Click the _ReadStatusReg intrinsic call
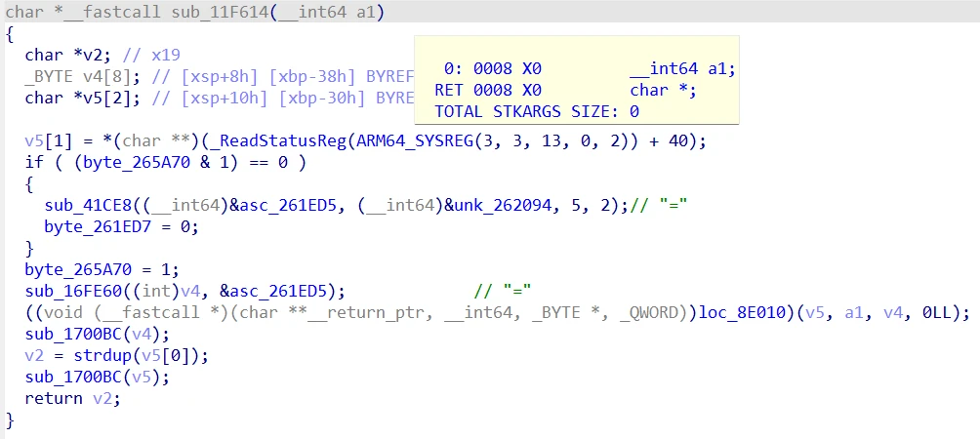Image resolution: width=980 pixels, height=439 pixels. coord(280,141)
